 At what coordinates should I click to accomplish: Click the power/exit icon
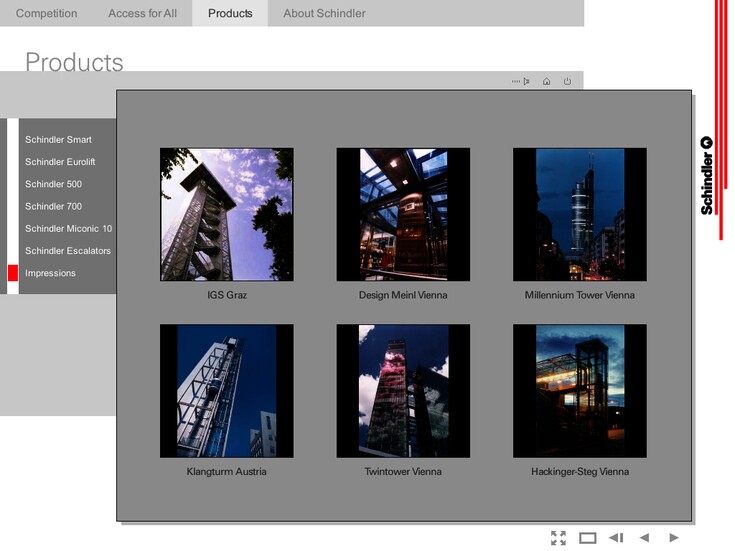(x=567, y=81)
